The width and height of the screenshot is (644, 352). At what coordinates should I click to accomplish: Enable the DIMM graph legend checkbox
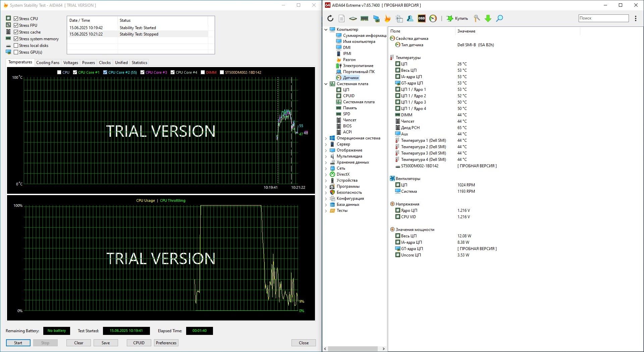(x=203, y=72)
